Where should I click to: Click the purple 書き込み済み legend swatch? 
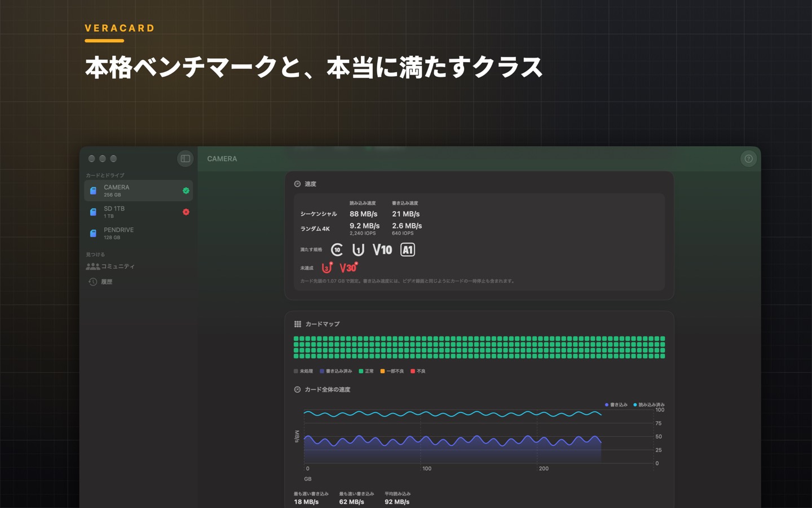click(x=322, y=371)
